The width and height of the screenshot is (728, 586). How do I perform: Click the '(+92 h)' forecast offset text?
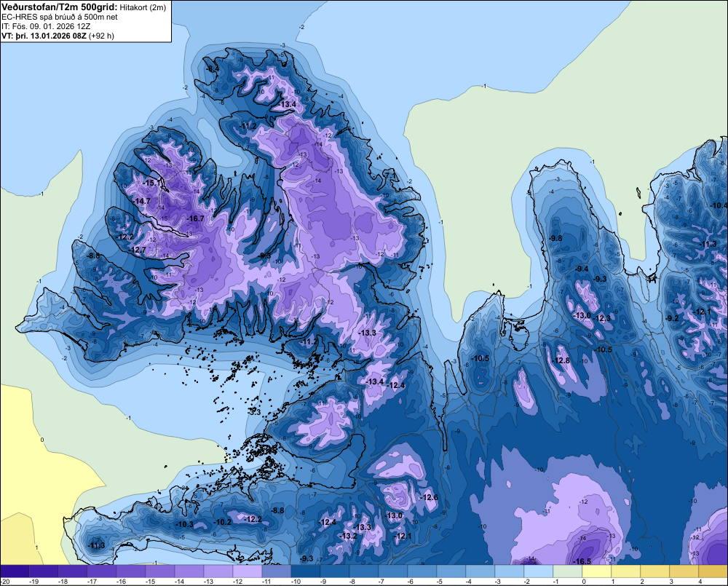click(x=101, y=36)
